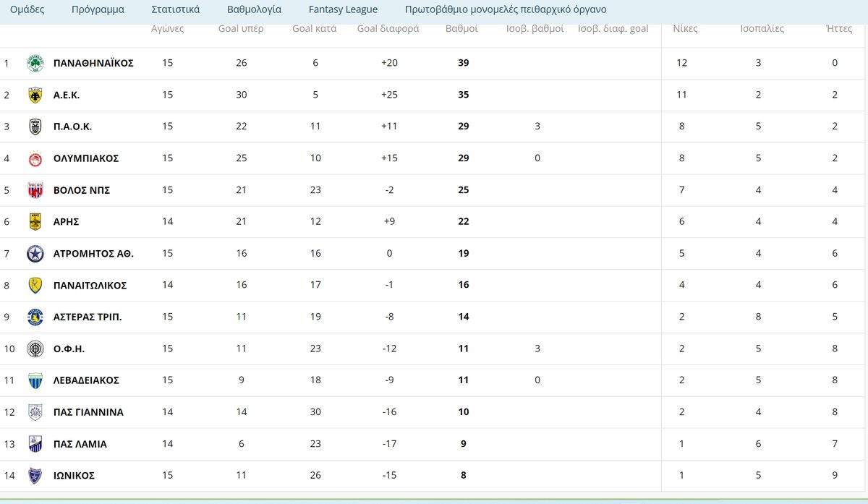Screen dimensions: 868x504
Task: Click the Aris yellow crest icon
Action: [x=35, y=222]
